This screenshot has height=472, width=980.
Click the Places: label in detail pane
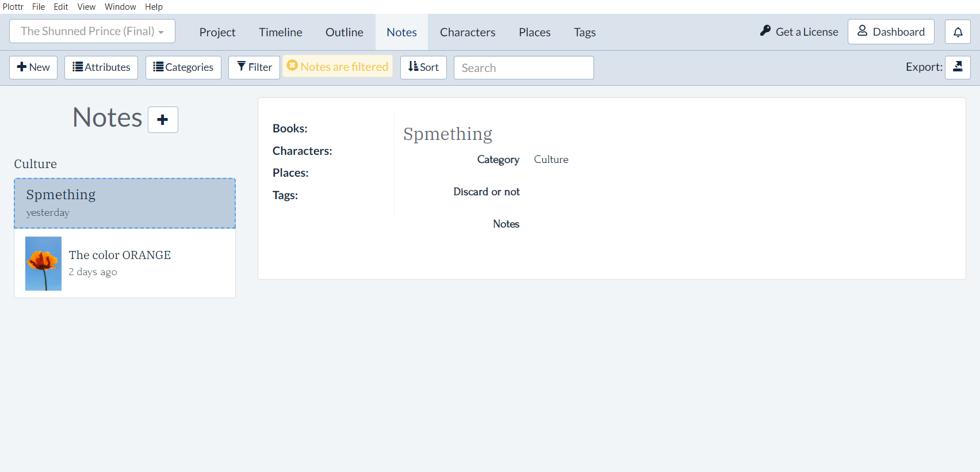click(x=290, y=173)
